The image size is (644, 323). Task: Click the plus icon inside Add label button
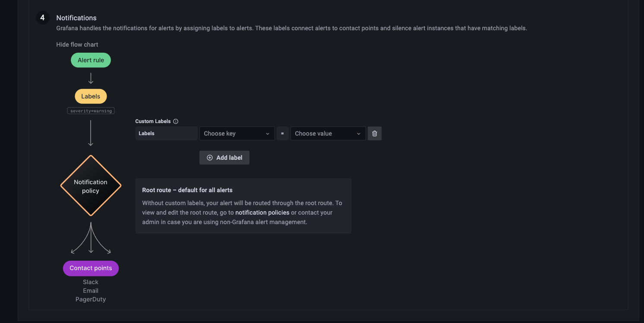[209, 158]
